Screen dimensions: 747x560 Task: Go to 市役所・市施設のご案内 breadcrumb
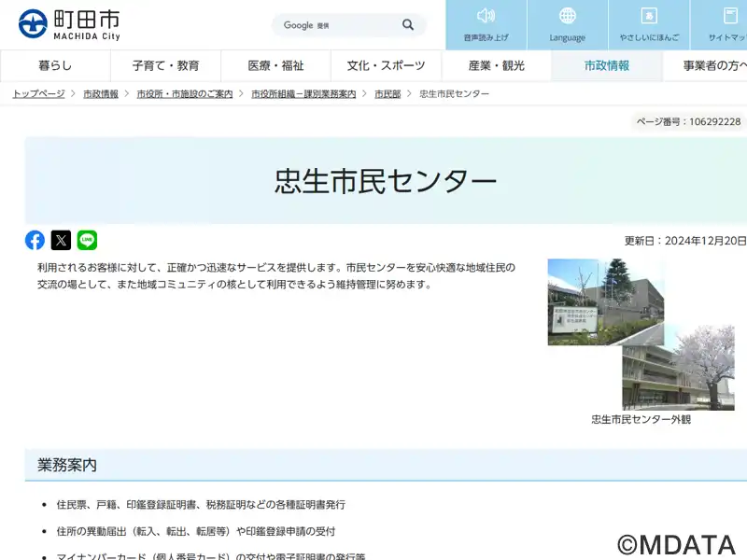pyautogui.click(x=185, y=94)
